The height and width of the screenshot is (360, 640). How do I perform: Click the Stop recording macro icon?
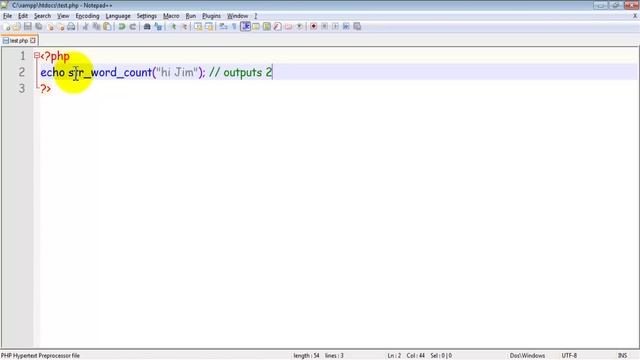click(324, 27)
